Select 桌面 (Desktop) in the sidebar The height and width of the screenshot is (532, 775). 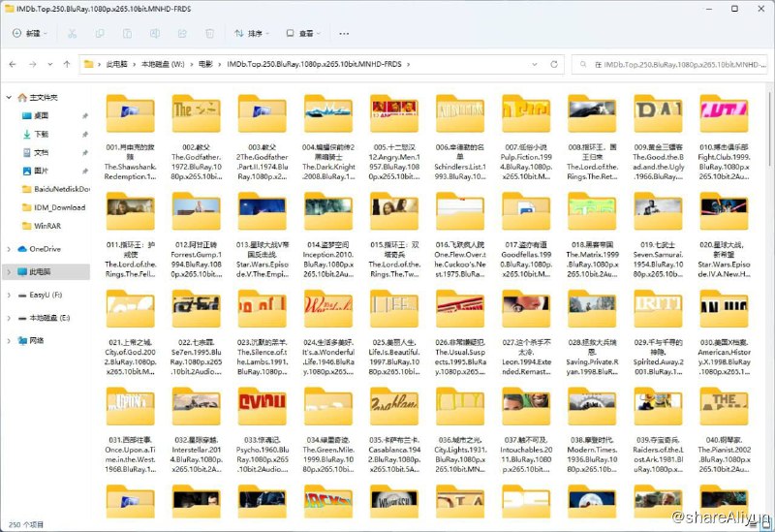pos(42,115)
